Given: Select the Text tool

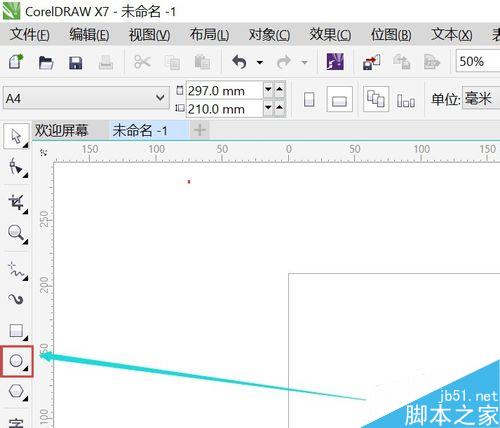Looking at the screenshot, I should 16,423.
